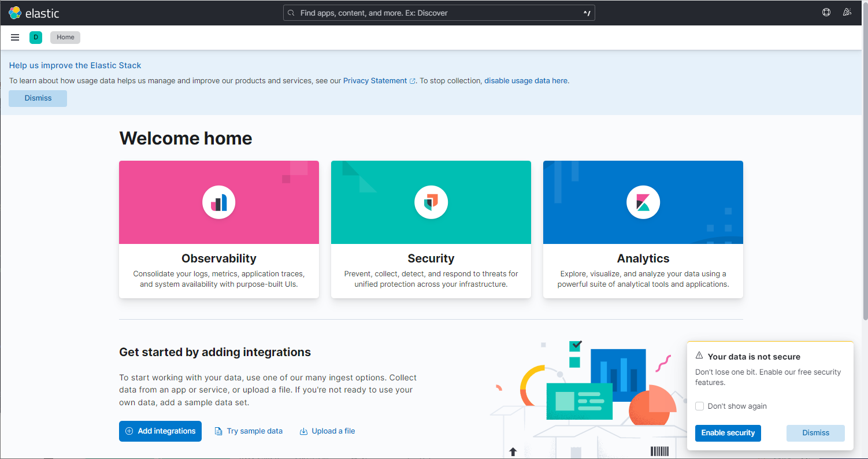Click the document icon beside Try sample data
Image resolution: width=868 pixels, height=459 pixels.
tap(218, 431)
